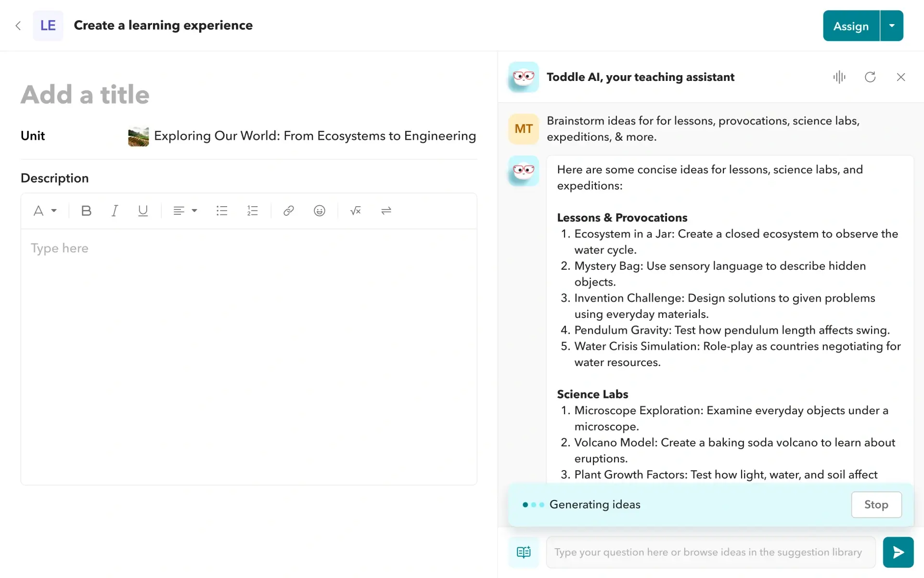This screenshot has height=578, width=924.
Task: Type a question in the Toddle AI input field
Action: pyautogui.click(x=707, y=552)
